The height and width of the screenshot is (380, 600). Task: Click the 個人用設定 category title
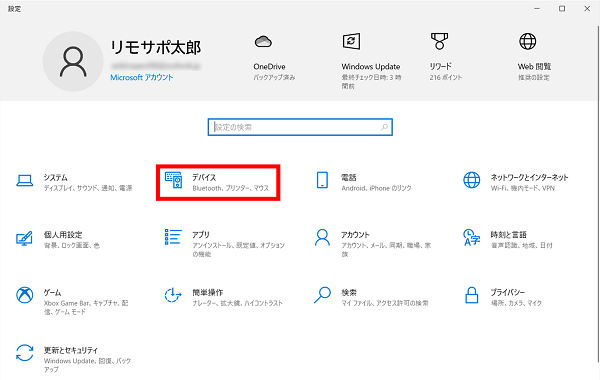63,235
